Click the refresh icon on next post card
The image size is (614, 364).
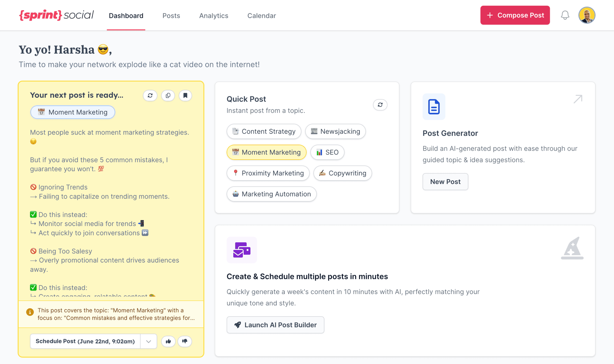click(x=150, y=95)
